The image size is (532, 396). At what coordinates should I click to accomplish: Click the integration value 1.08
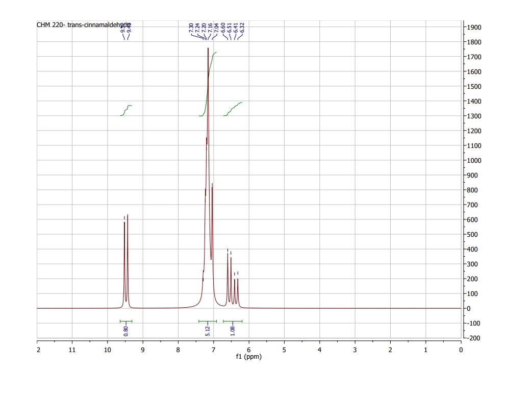tap(233, 329)
